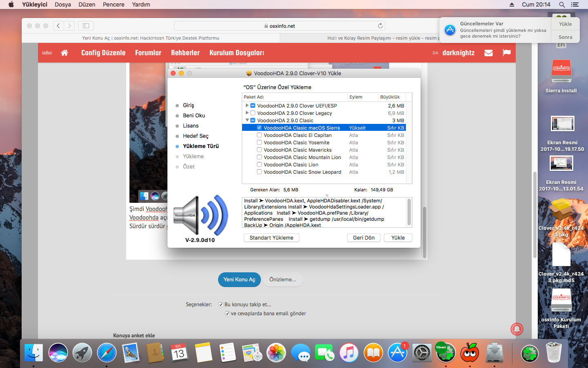This screenshot has width=588, height=368.
Task: Click the flag icon in navbar
Action: 507,53
